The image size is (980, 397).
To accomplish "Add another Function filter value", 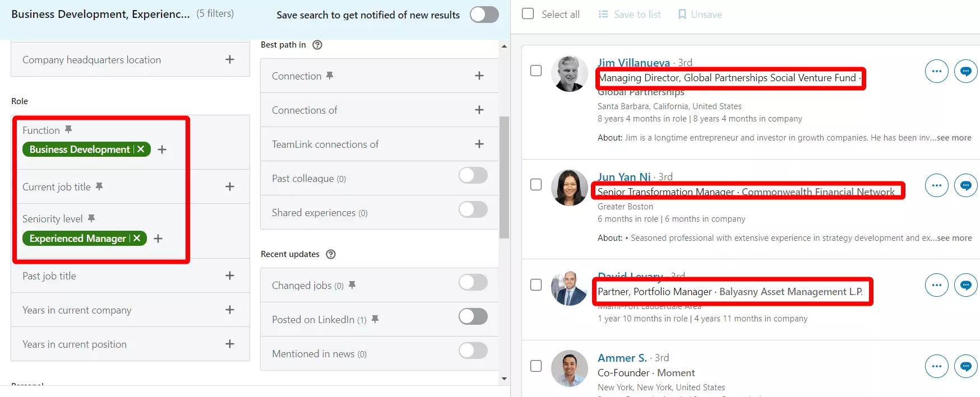I will pyautogui.click(x=162, y=150).
